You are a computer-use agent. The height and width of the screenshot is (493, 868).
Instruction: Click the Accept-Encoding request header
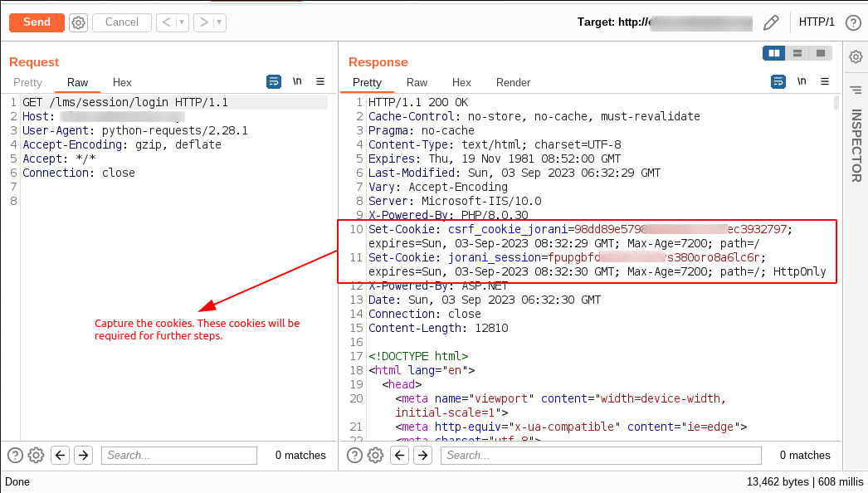coord(122,144)
